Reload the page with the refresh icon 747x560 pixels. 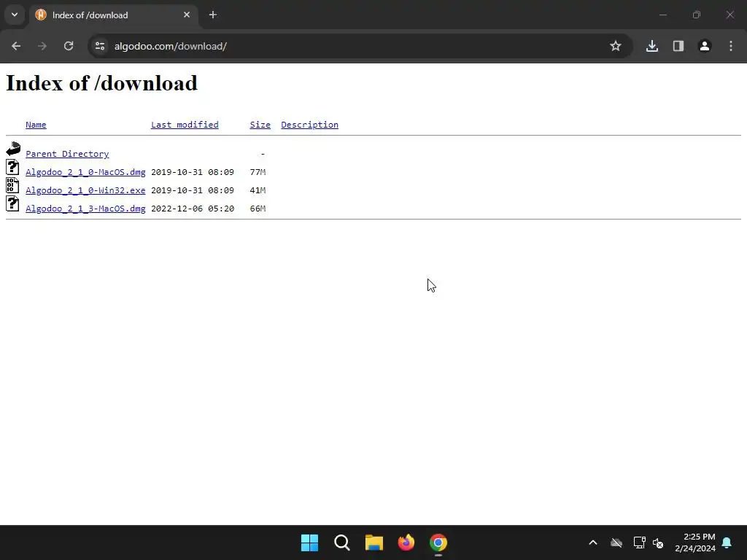click(x=69, y=46)
